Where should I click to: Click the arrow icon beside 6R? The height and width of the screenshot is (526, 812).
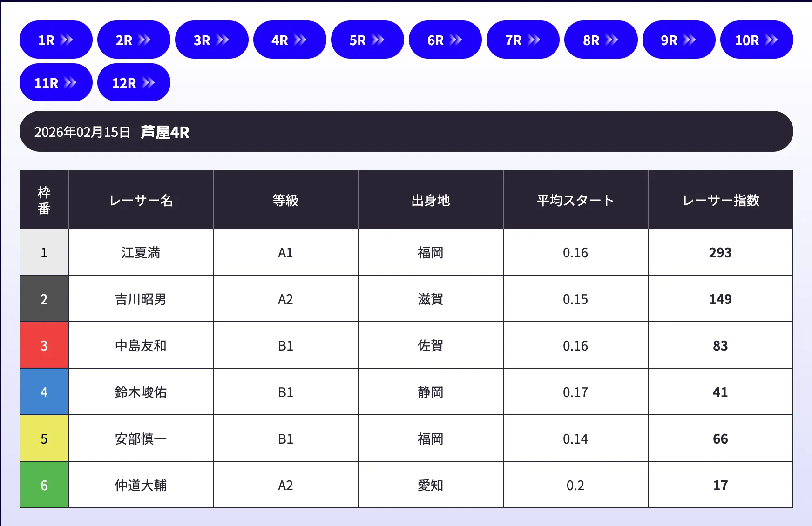tap(456, 40)
